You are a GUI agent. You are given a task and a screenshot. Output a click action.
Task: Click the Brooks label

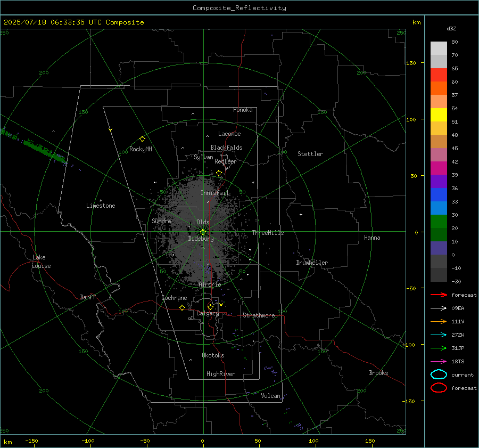click(378, 373)
